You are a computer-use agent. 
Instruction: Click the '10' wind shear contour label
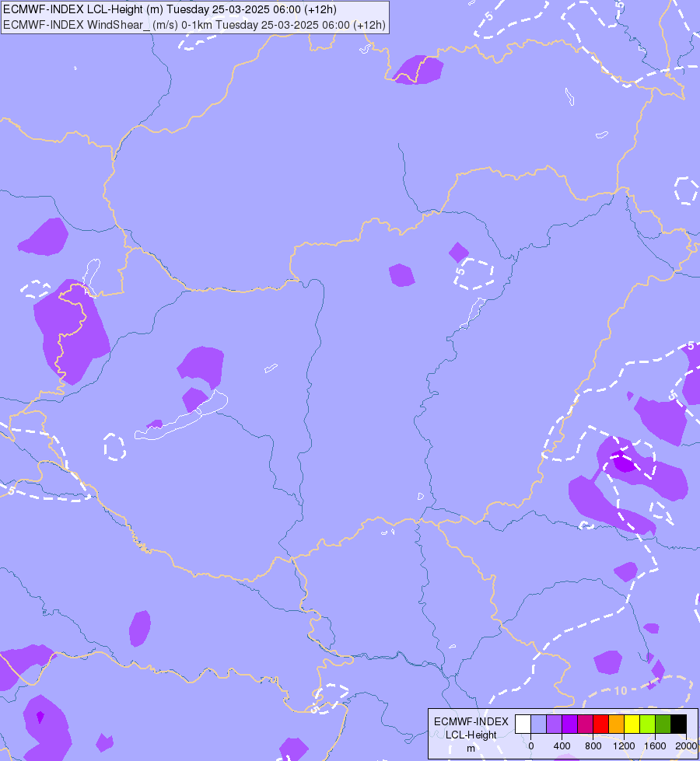pyautogui.click(x=621, y=690)
